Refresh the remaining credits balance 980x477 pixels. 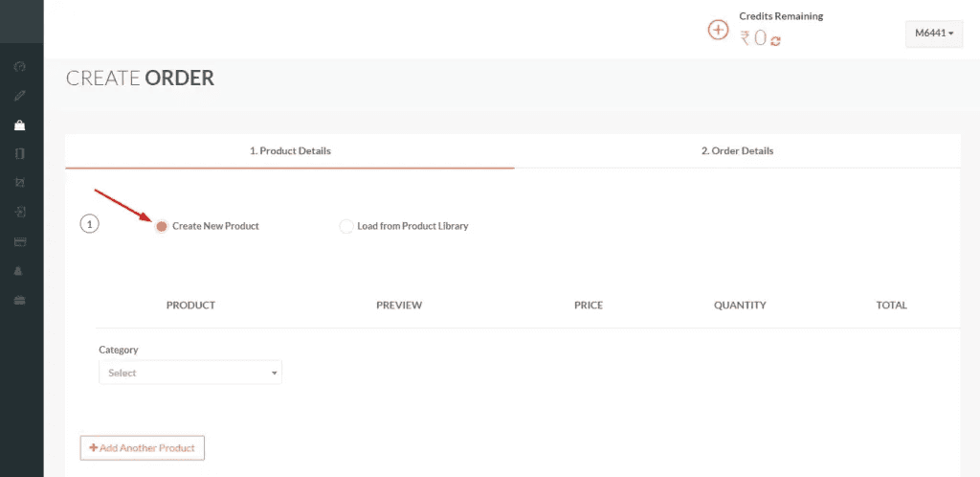click(775, 40)
